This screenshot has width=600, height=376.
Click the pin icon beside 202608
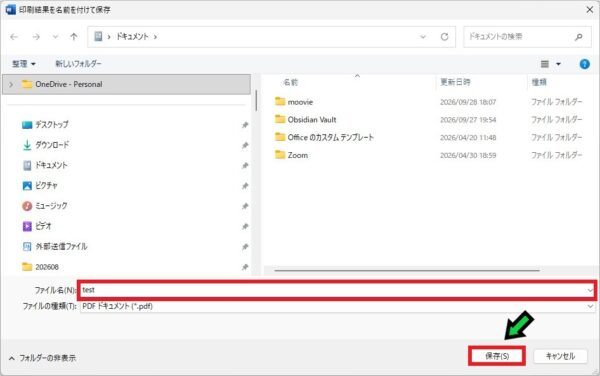pos(245,267)
